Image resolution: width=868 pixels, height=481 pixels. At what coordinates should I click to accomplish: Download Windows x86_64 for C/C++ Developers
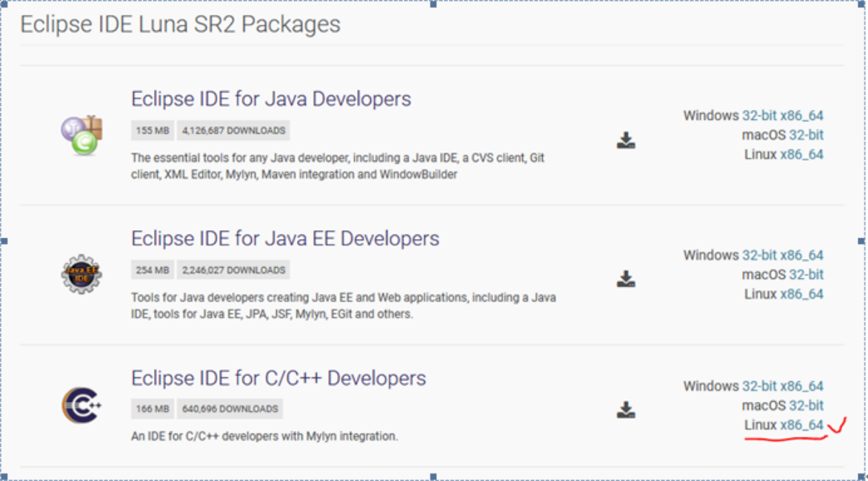click(801, 386)
